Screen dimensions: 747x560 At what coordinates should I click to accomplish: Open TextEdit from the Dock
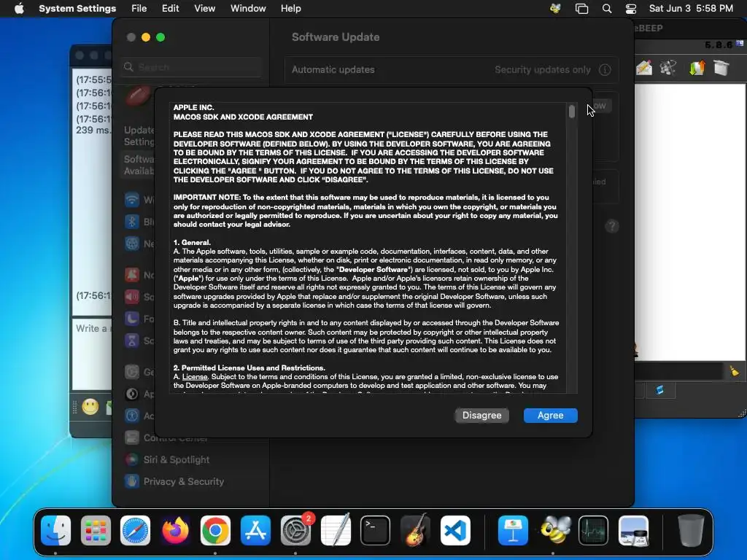[x=336, y=530]
